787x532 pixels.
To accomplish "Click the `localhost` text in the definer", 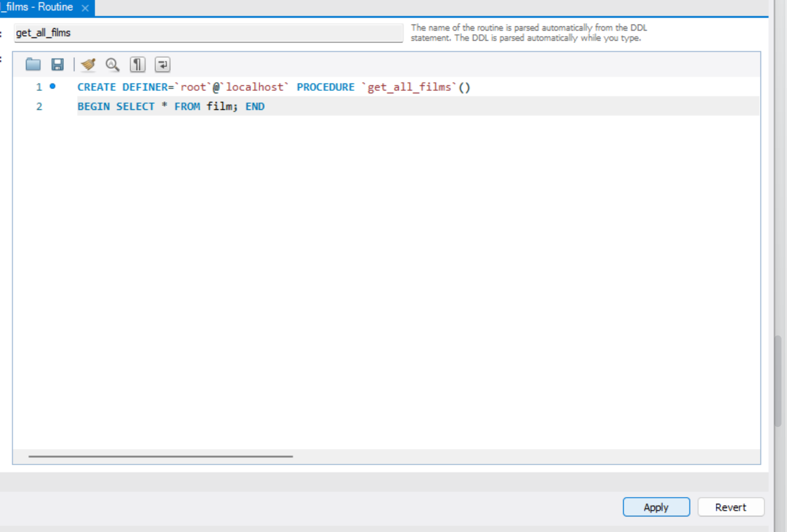I will coord(254,87).
